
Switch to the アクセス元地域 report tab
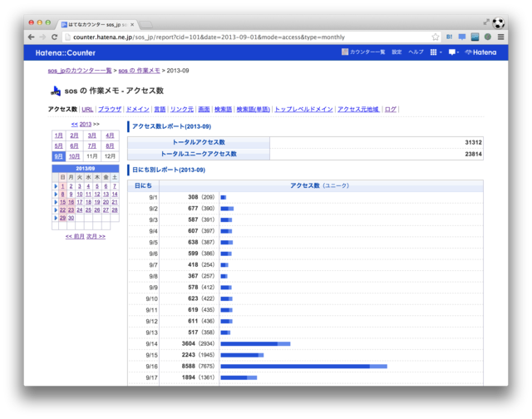[358, 109]
